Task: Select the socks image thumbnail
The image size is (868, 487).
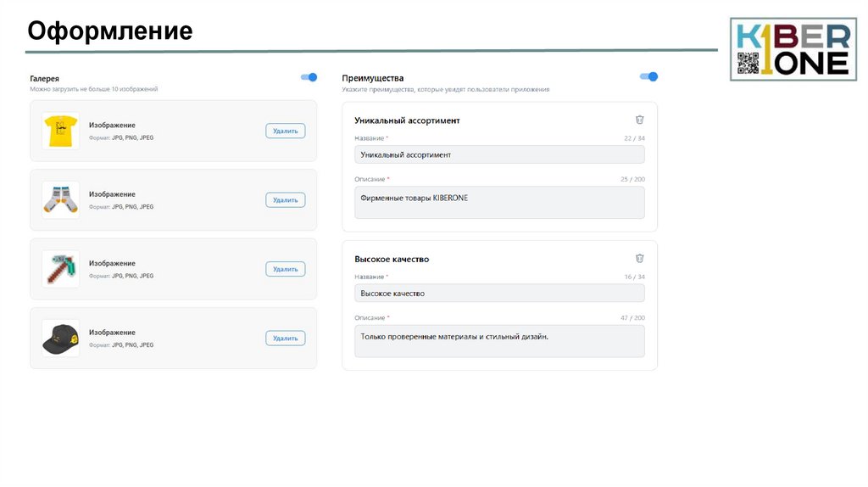Action: [x=61, y=200]
